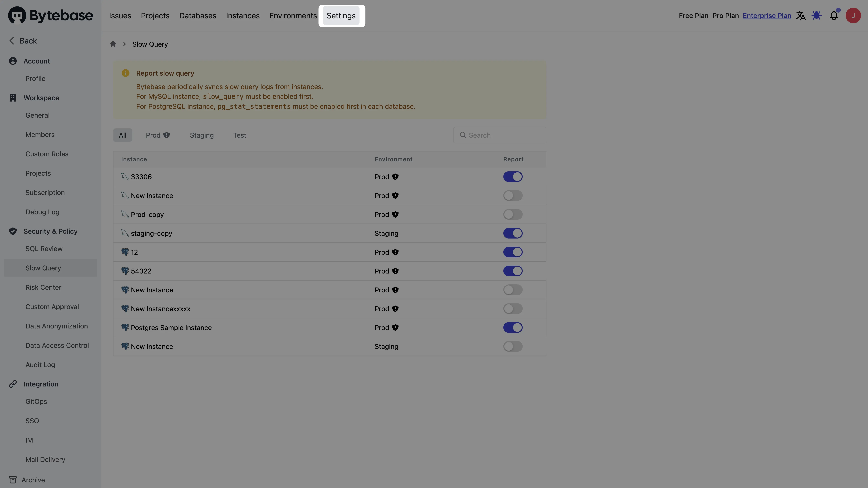Click the Back arrow icon

pos(12,41)
